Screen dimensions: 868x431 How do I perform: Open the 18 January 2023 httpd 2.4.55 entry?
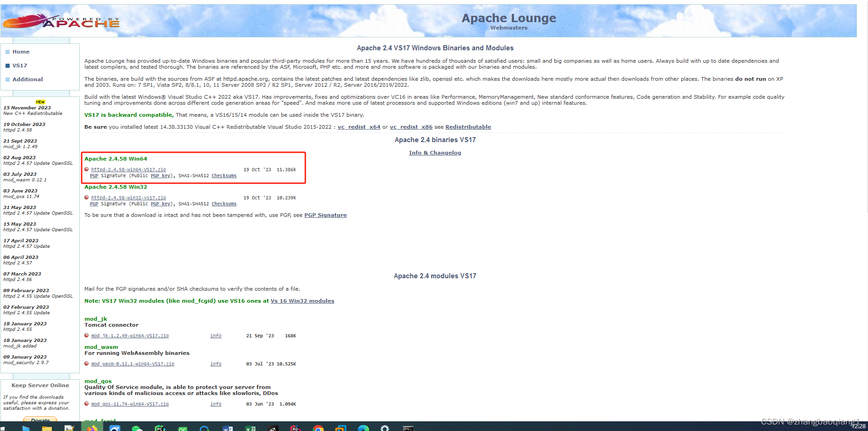pyautogui.click(x=25, y=326)
